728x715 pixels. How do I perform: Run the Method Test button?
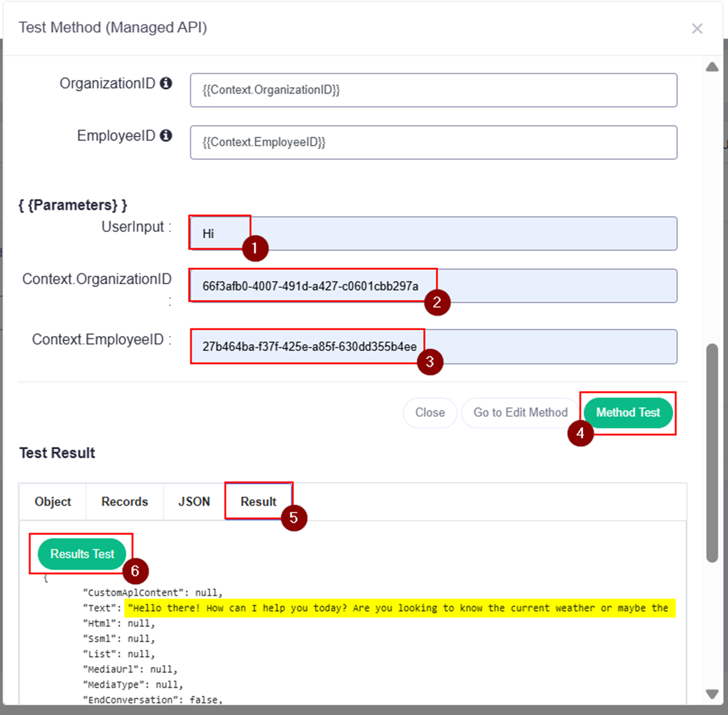click(628, 413)
